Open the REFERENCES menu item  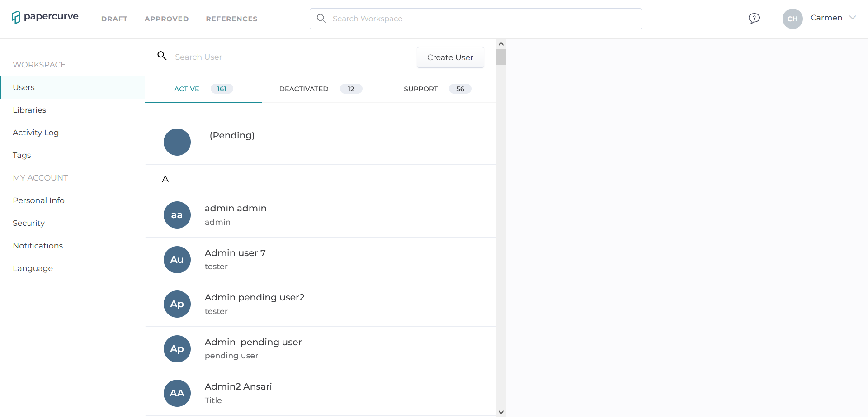[231, 19]
